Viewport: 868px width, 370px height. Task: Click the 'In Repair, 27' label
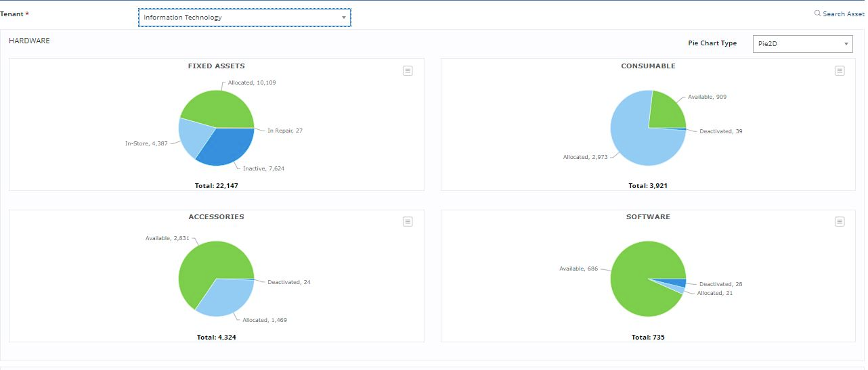[285, 131]
